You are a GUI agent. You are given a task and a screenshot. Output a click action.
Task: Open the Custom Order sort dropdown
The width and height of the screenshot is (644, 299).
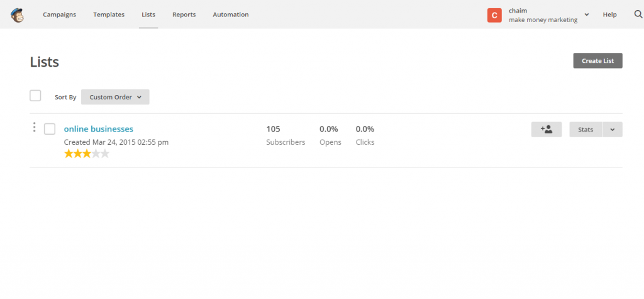coord(115,97)
